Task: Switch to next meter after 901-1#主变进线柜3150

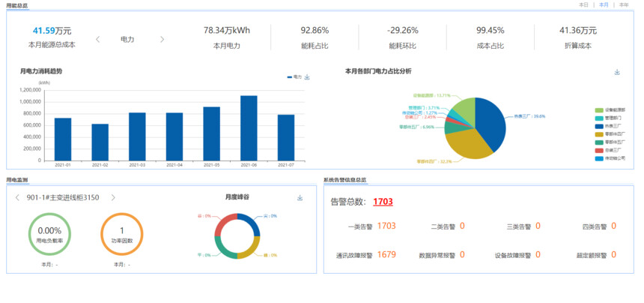Action: coord(113,198)
